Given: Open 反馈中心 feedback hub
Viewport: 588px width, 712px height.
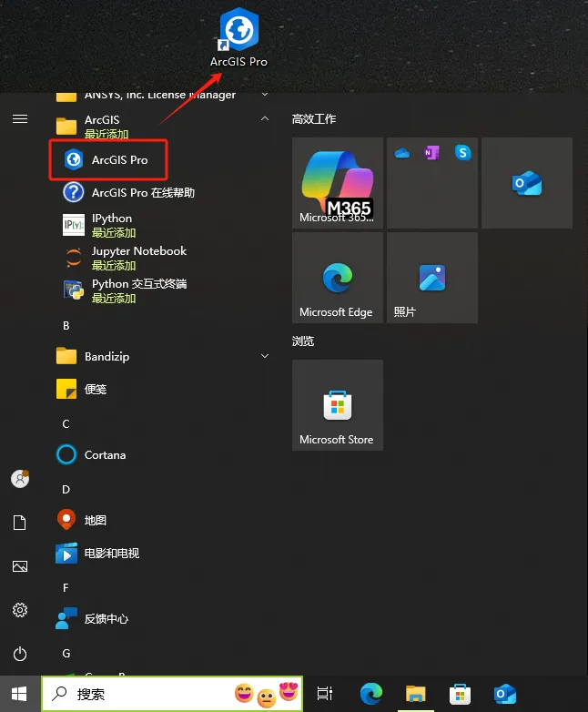Looking at the screenshot, I should click(x=92, y=618).
